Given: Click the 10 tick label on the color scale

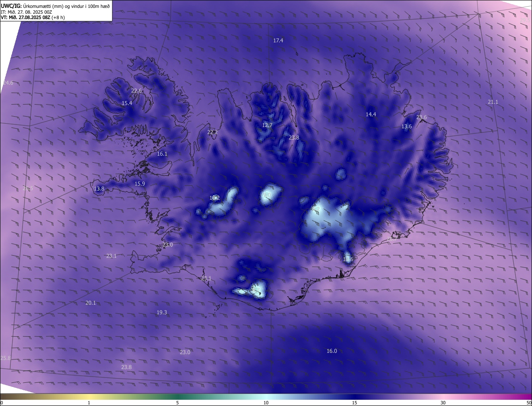Looking at the screenshot, I should point(266,403).
